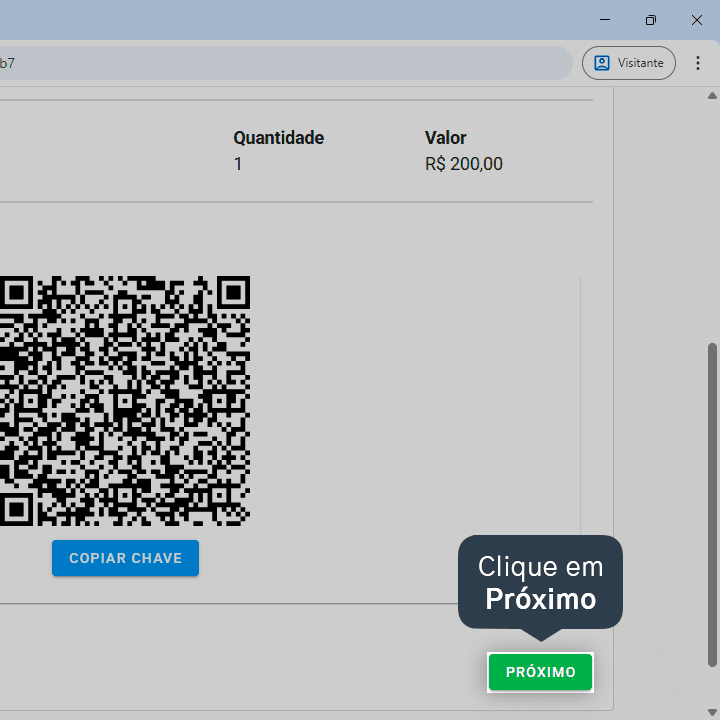Click the Valor column heading
The image size is (720, 720).
click(445, 138)
